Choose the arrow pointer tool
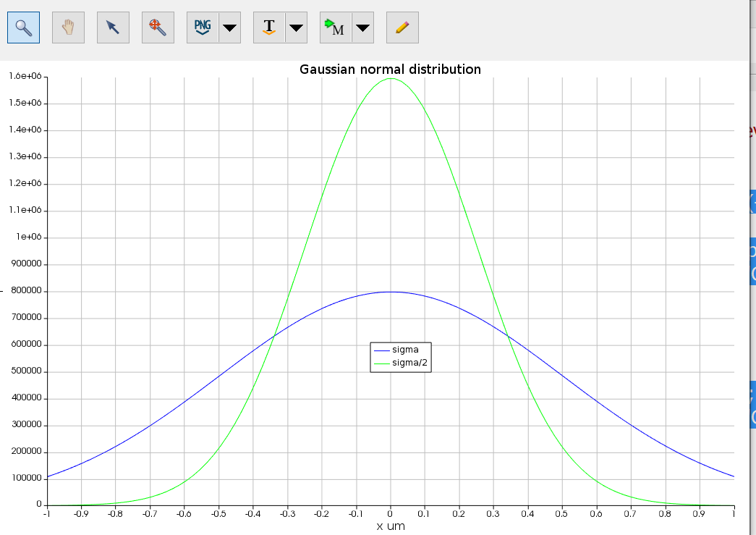Image resolution: width=756 pixels, height=535 pixels. pos(113,28)
